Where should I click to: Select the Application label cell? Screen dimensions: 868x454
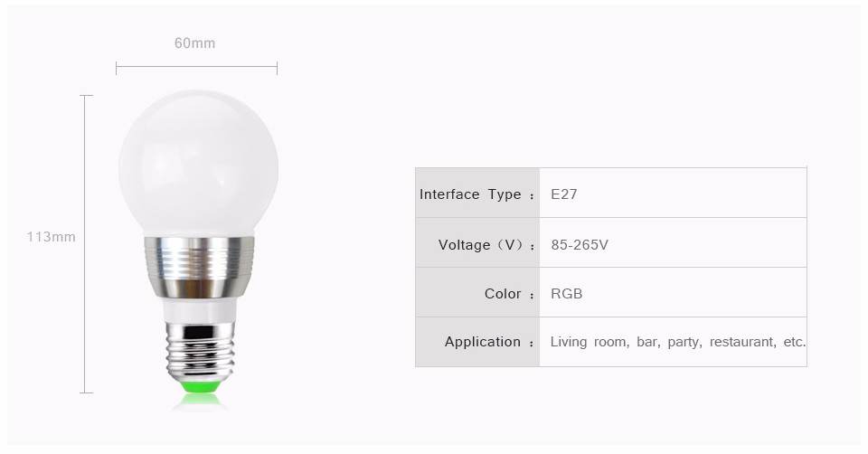click(x=477, y=342)
